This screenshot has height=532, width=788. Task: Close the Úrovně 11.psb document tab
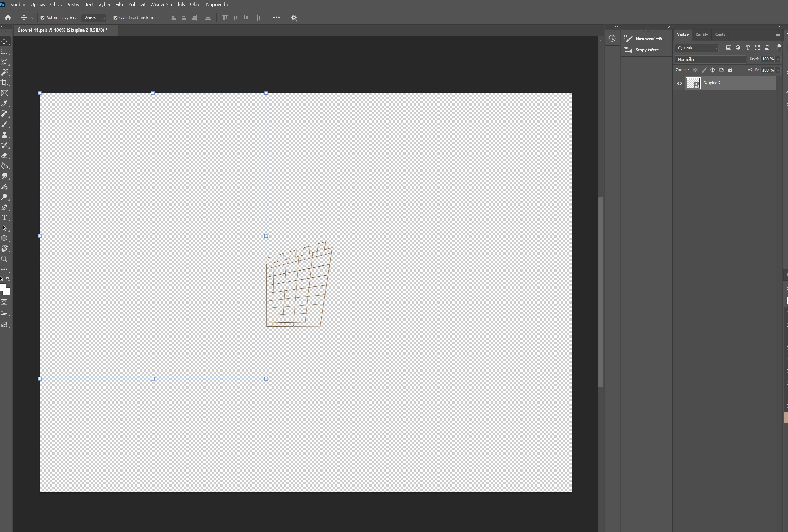click(112, 31)
